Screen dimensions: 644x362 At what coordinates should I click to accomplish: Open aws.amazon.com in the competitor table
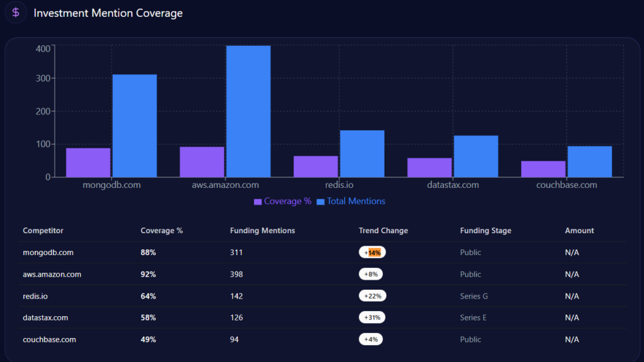tap(52, 275)
